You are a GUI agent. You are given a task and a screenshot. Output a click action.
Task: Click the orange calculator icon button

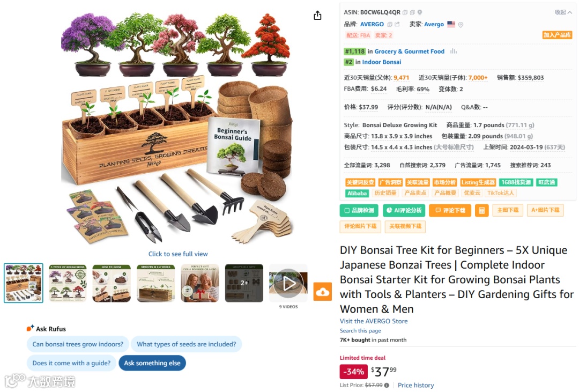click(x=481, y=211)
